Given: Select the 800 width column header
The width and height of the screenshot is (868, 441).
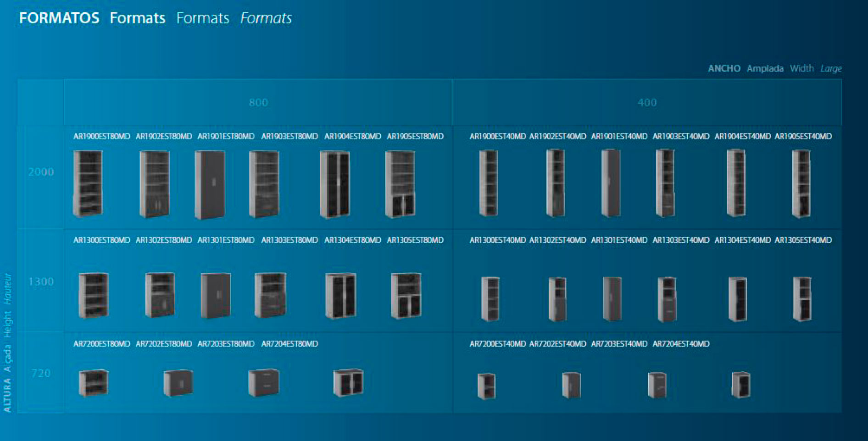Looking at the screenshot, I should [x=258, y=103].
